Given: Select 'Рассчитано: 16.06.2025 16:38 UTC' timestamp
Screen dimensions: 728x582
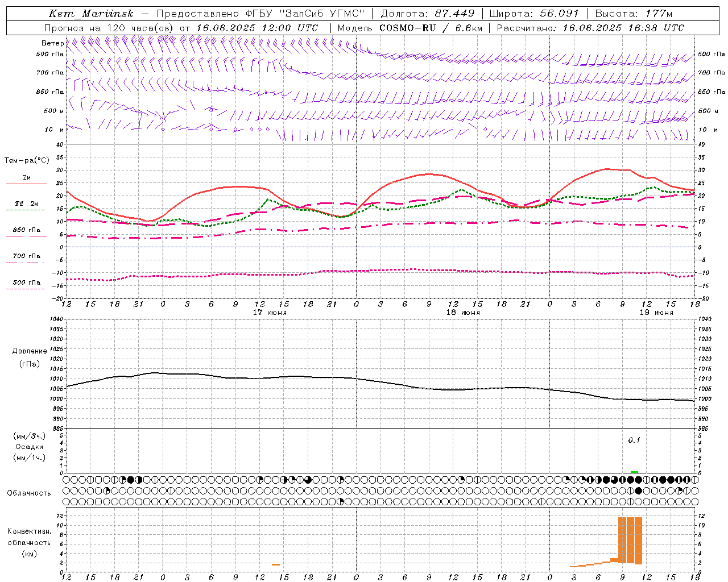Looking at the screenshot, I should (590, 28).
